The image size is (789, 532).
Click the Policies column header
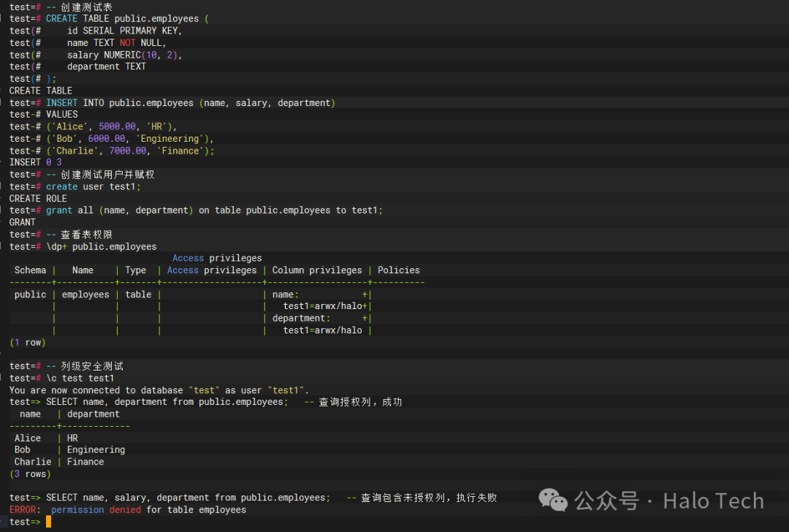point(399,270)
